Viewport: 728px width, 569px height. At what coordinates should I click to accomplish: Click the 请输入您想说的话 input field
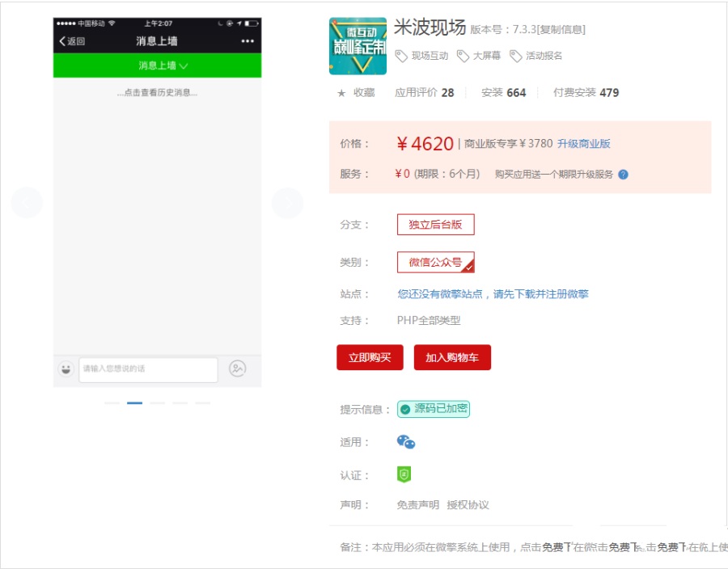150,369
